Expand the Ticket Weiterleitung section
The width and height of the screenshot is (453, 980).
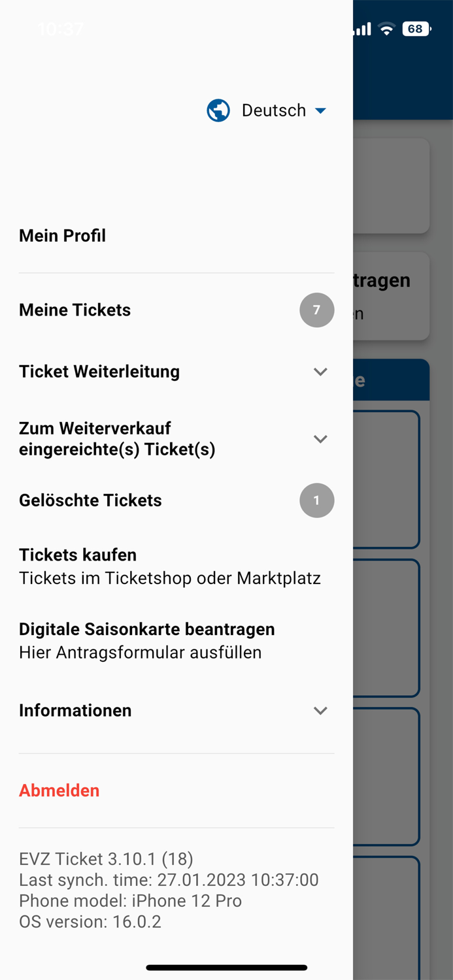pos(320,371)
